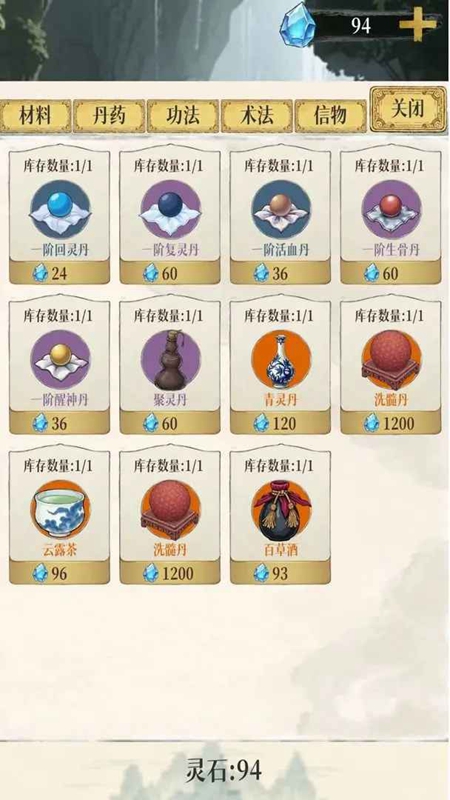Choose the 聚灵丹 gourd bottle icon
The height and width of the screenshot is (800, 450).
(170, 360)
